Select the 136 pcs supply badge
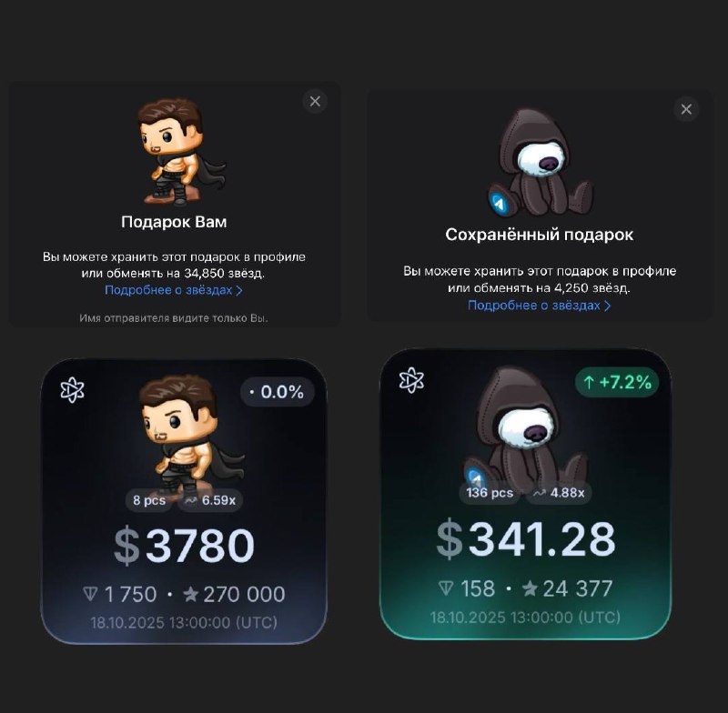This screenshot has height=713, width=728. pyautogui.click(x=490, y=493)
